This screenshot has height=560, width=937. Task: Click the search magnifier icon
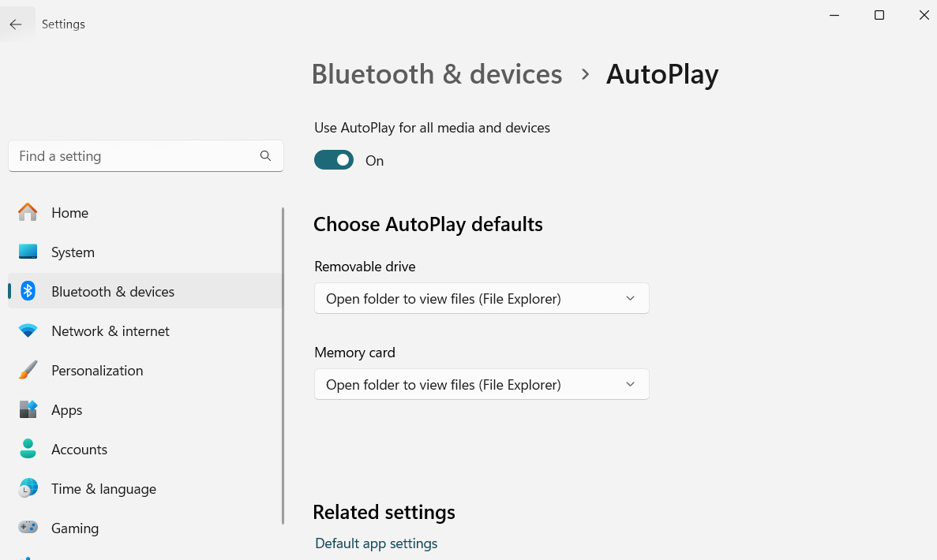[x=265, y=156]
